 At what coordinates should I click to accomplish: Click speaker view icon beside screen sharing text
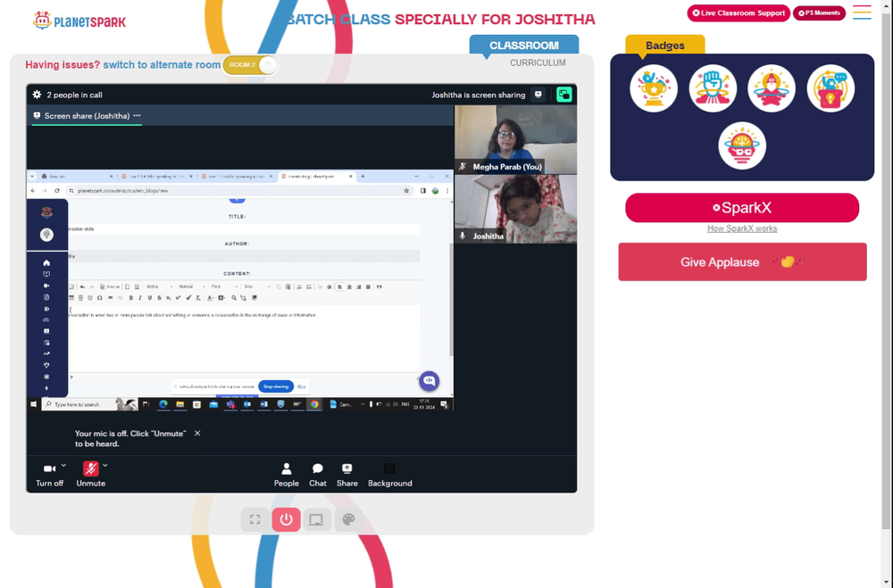click(x=538, y=95)
